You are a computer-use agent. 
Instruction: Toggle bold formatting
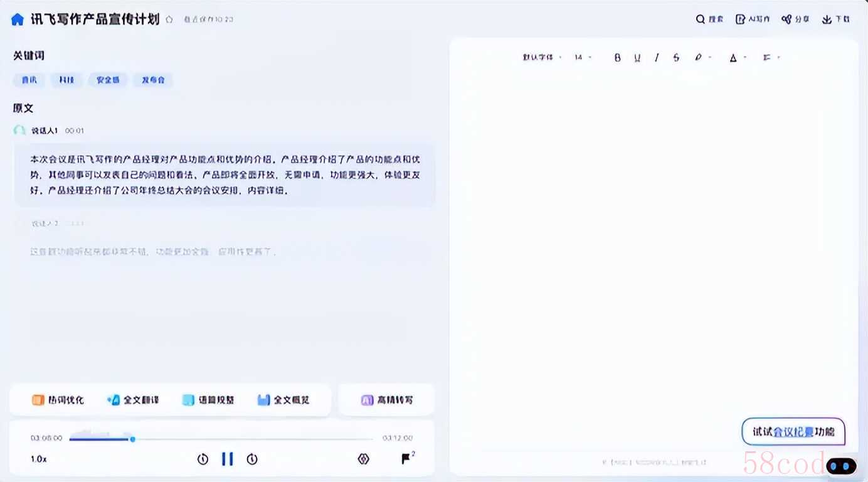coord(617,58)
